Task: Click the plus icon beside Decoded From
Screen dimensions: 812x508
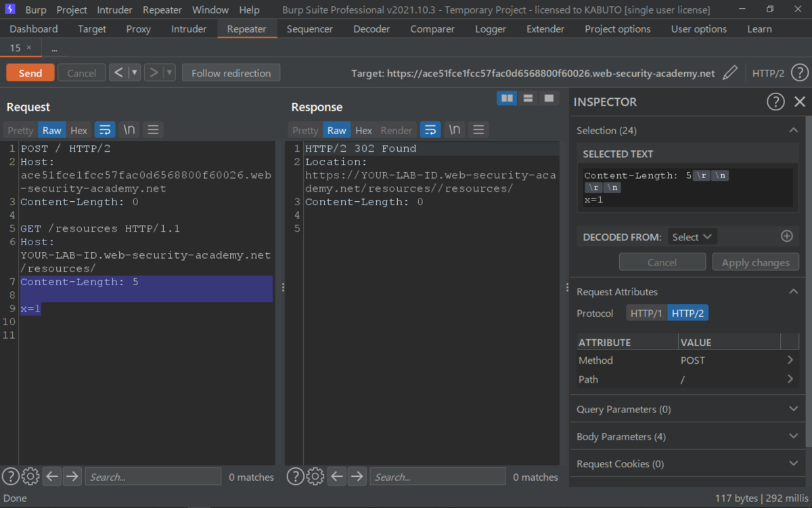Action: 786,236
